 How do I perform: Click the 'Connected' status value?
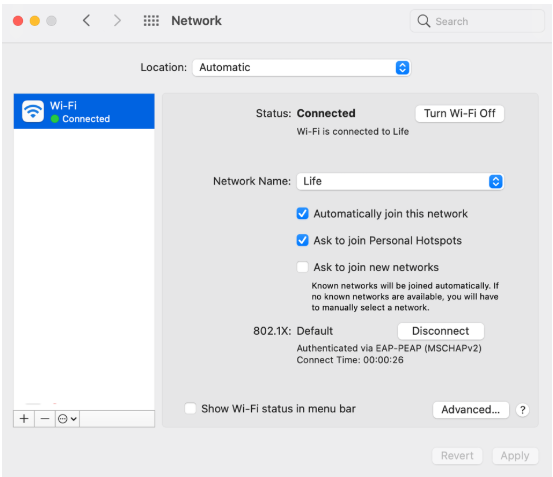pos(326,113)
